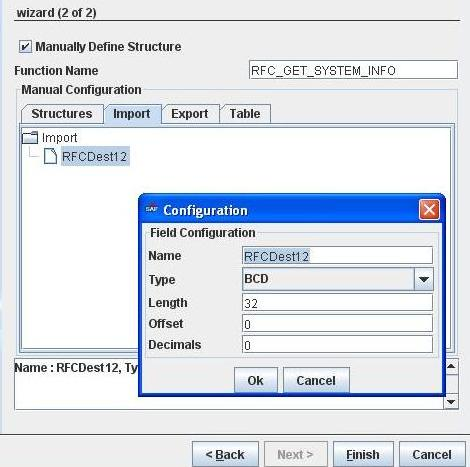Go back with the < Back button

225,454
